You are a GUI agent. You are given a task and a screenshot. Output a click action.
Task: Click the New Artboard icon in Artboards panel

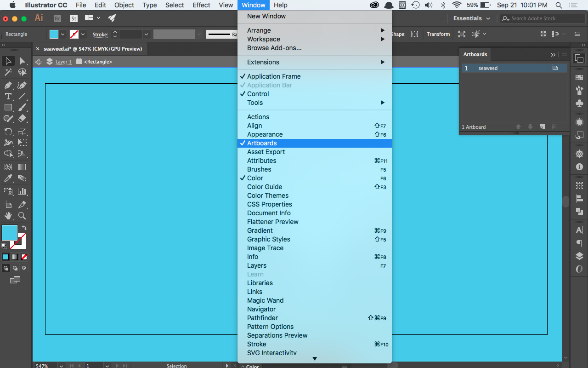click(543, 127)
